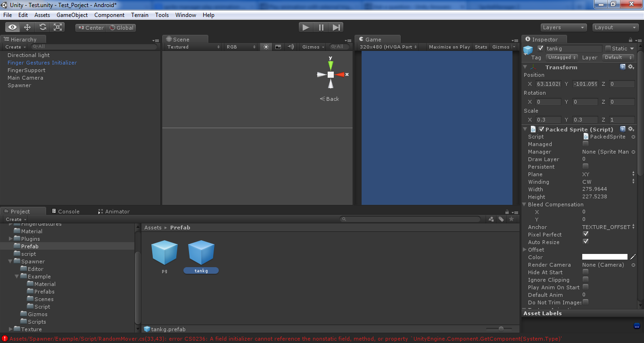Open the RGB render mode dropdown
644x343 pixels.
click(241, 47)
